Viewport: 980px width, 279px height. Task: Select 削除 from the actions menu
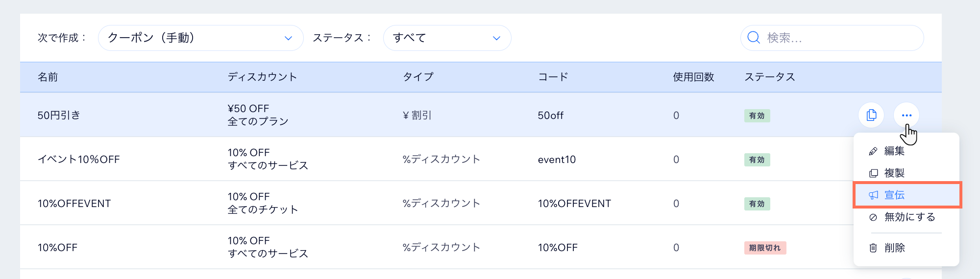point(894,248)
